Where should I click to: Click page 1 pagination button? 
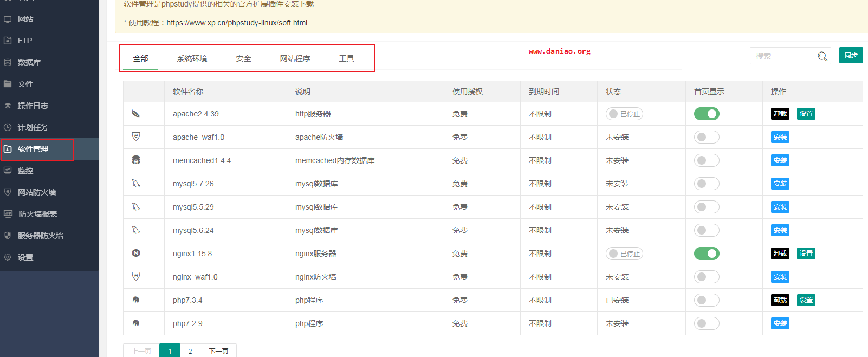coord(170,351)
